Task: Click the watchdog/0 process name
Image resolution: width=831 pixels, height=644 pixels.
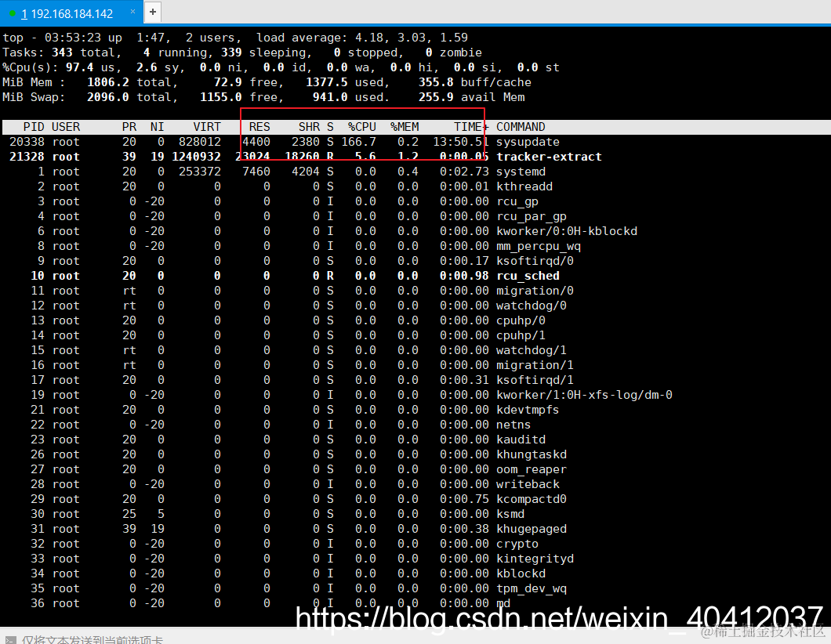Action: pos(531,305)
